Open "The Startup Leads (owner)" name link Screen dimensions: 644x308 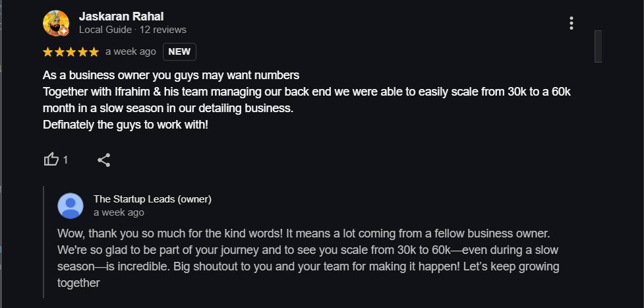pos(152,199)
